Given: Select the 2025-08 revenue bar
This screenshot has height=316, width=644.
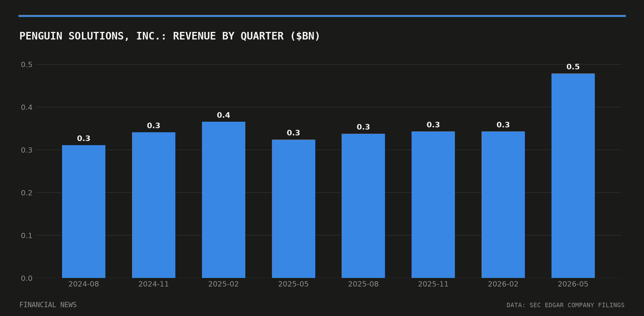Looking at the screenshot, I should 363,206.
